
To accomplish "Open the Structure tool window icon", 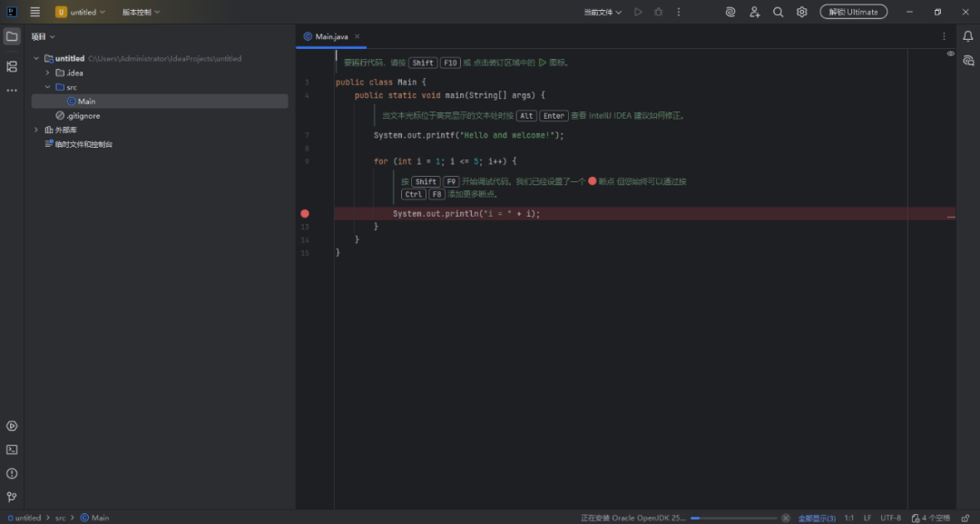I will coord(12,66).
